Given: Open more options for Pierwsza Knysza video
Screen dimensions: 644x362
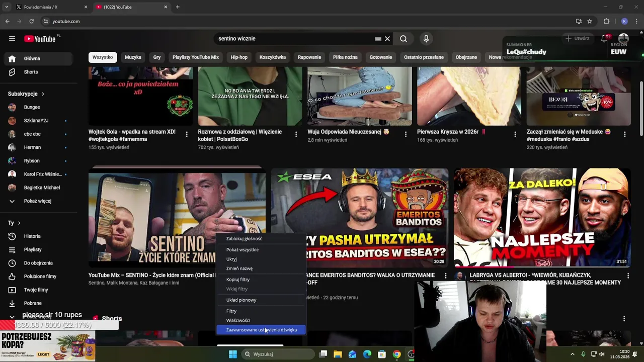Looking at the screenshot, I should point(515,134).
